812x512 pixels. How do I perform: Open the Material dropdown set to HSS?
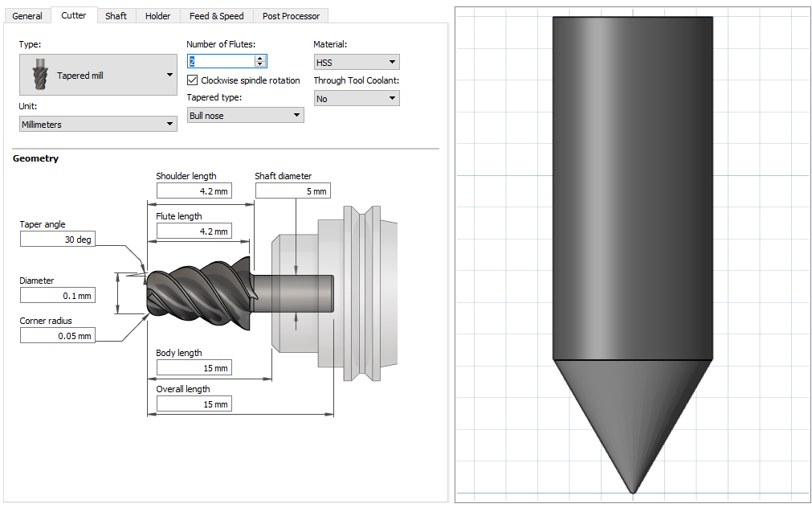coord(357,62)
